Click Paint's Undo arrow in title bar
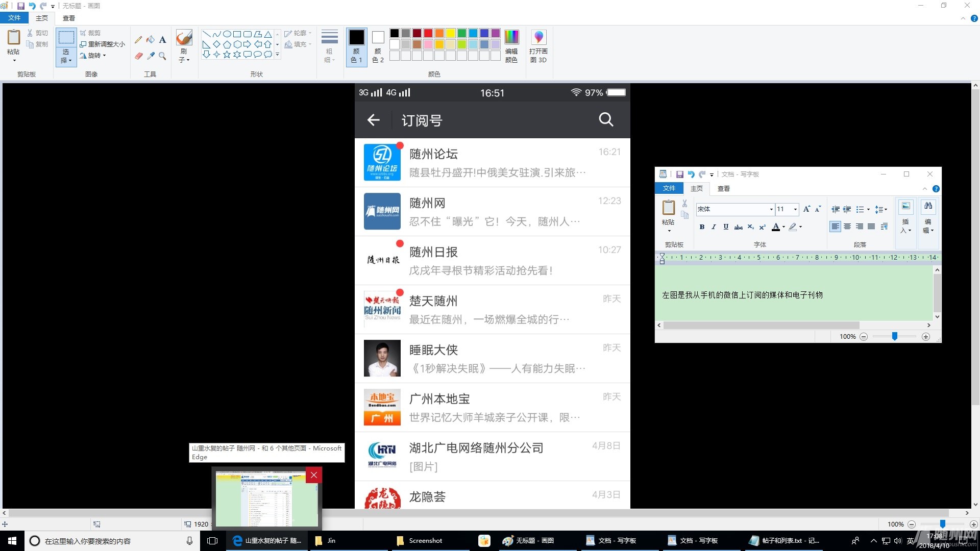The image size is (980, 551). click(32, 6)
